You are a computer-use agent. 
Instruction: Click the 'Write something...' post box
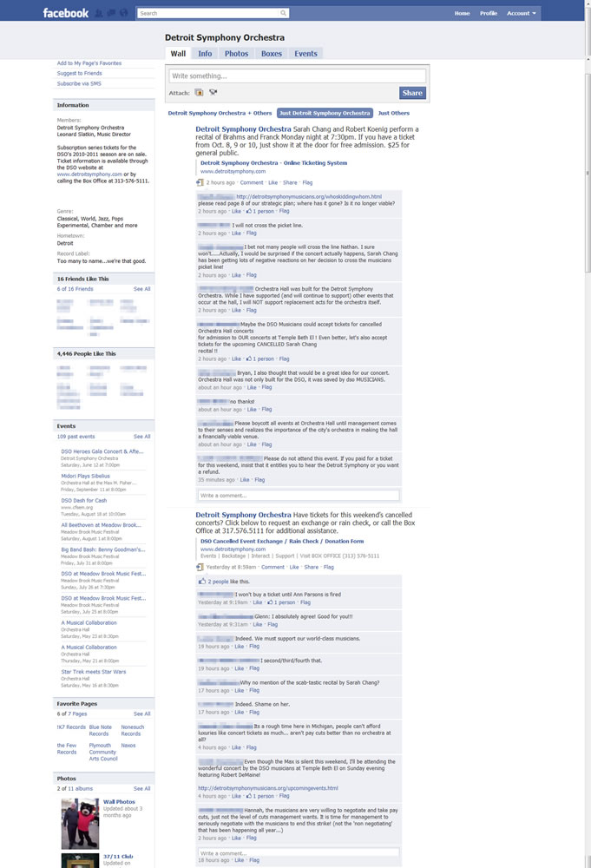(x=297, y=76)
